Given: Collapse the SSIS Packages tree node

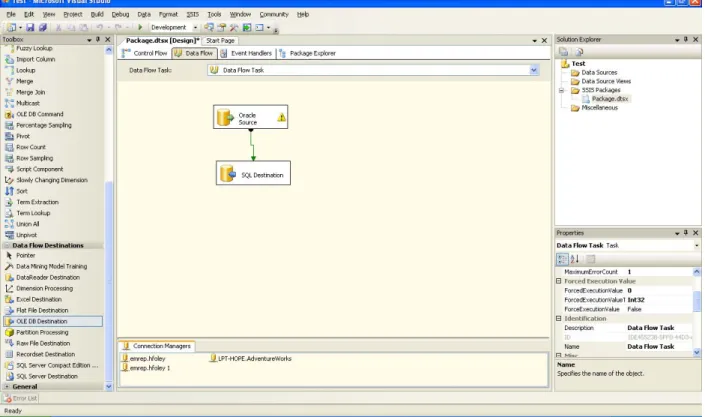Looking at the screenshot, I should coord(561,90).
